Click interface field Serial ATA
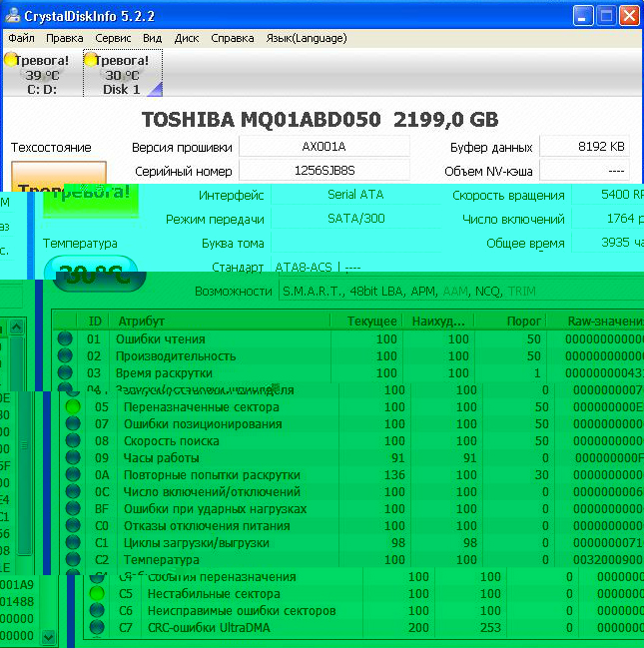This screenshot has height=648, width=644. 355,195
